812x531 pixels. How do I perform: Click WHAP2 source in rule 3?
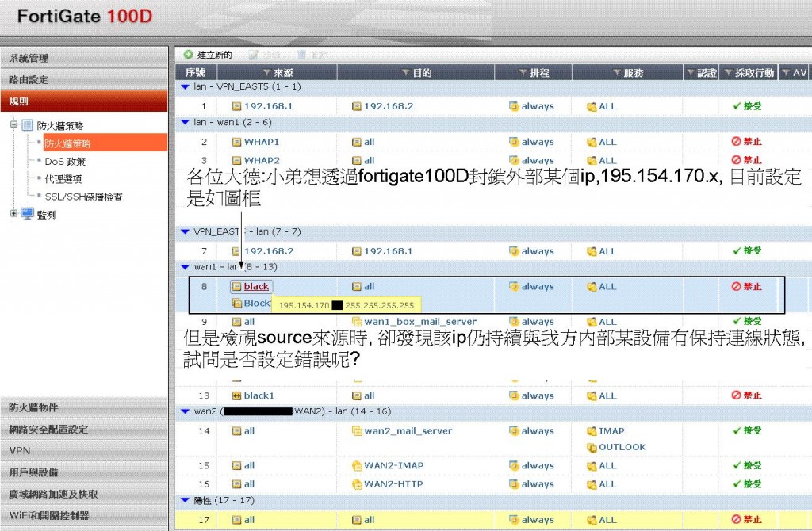click(262, 160)
